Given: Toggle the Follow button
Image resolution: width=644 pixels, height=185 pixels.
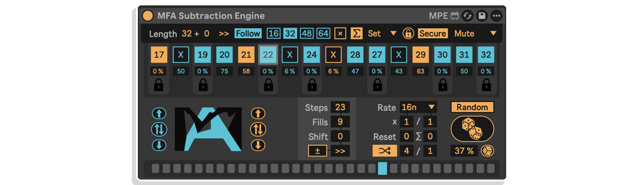Looking at the screenshot, I should click(x=248, y=34).
